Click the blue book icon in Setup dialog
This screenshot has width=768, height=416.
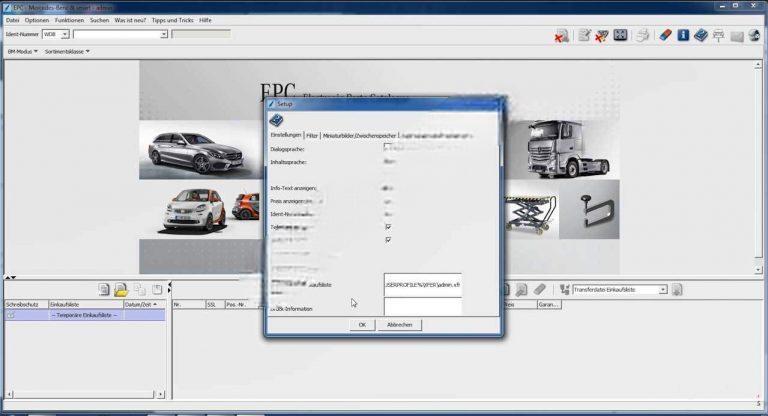click(x=276, y=120)
